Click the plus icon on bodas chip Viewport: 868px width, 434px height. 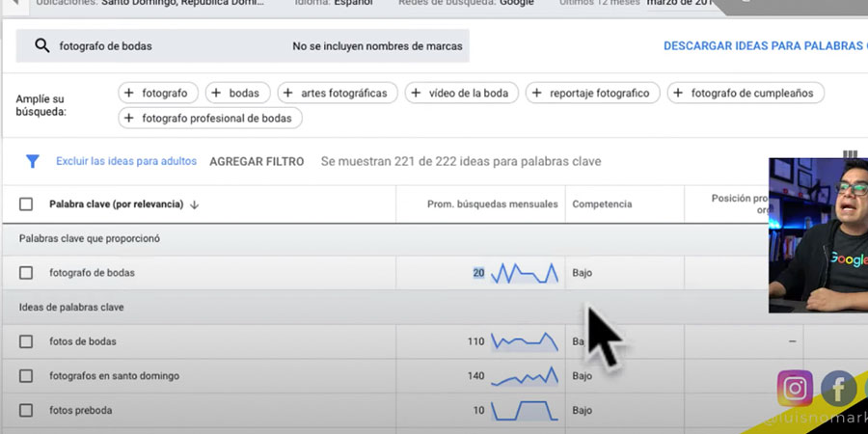click(x=216, y=93)
